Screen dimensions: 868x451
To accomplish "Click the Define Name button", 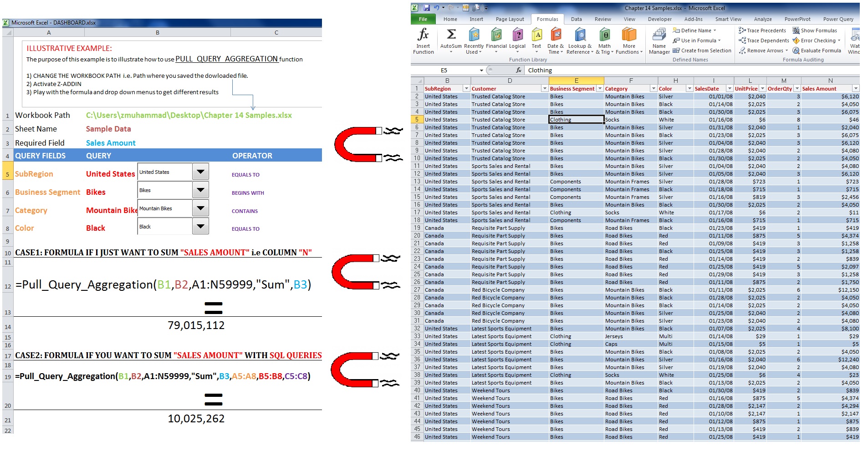I will [694, 30].
